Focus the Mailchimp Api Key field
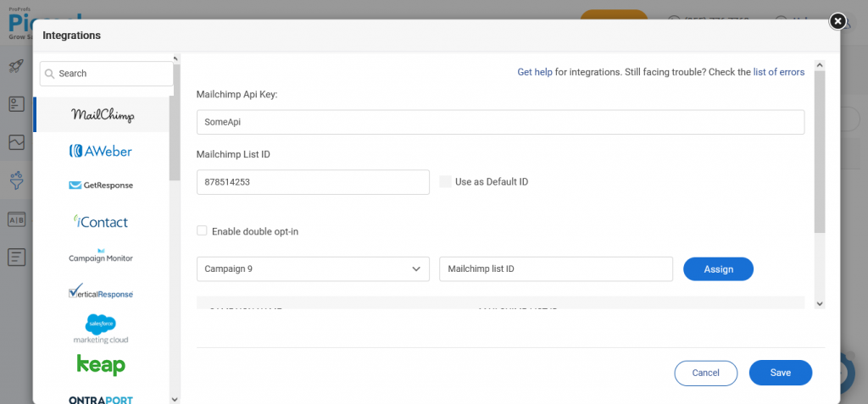This screenshot has width=868, height=404. [x=500, y=122]
